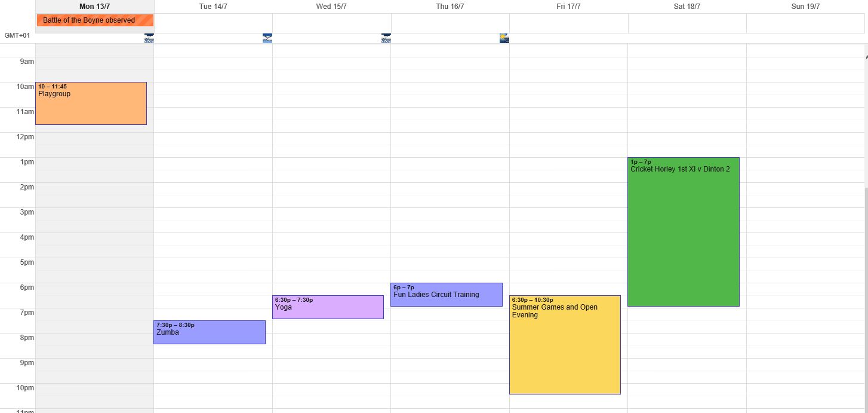Viewport: 868px width, 413px height.
Task: Click the vertical scrollbar on the right edge
Action: click(x=866, y=269)
